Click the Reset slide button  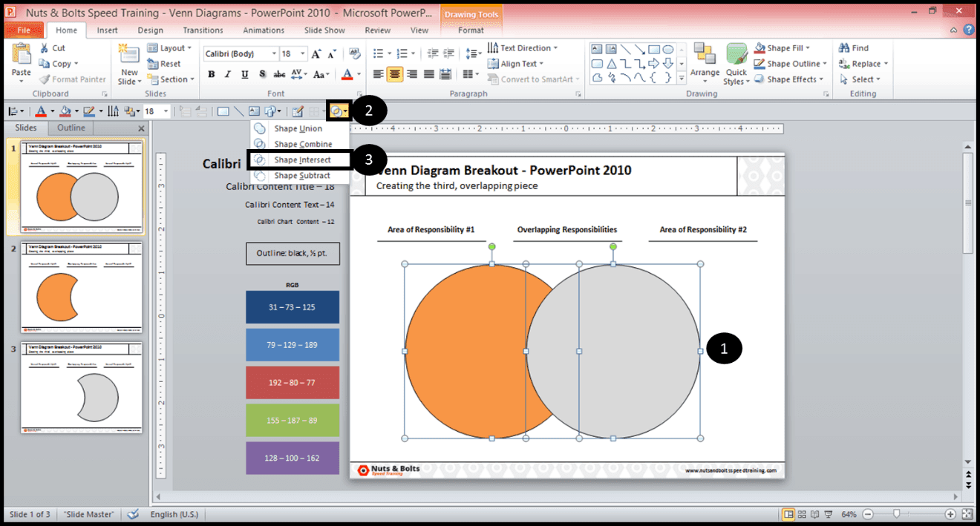coord(164,64)
